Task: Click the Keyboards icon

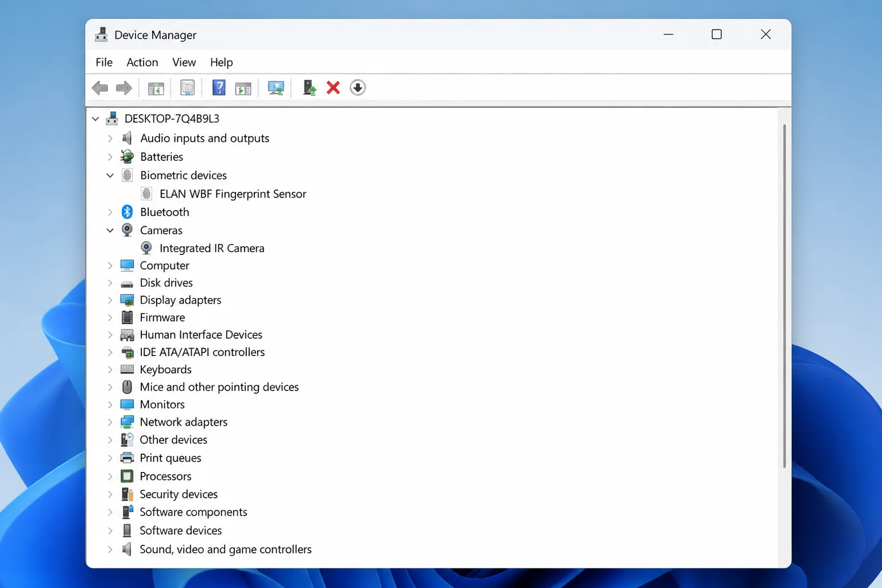Action: pyautogui.click(x=127, y=369)
